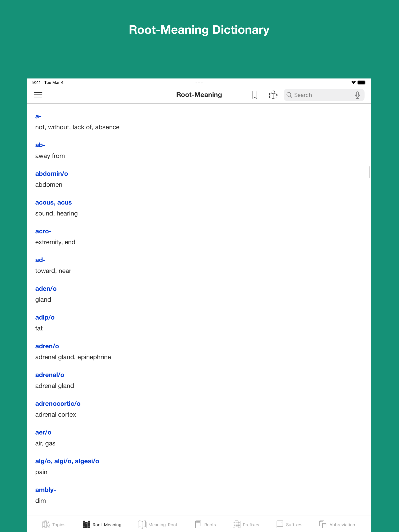
Task: Tap the bookmark icon in the header
Action: pos(255,95)
